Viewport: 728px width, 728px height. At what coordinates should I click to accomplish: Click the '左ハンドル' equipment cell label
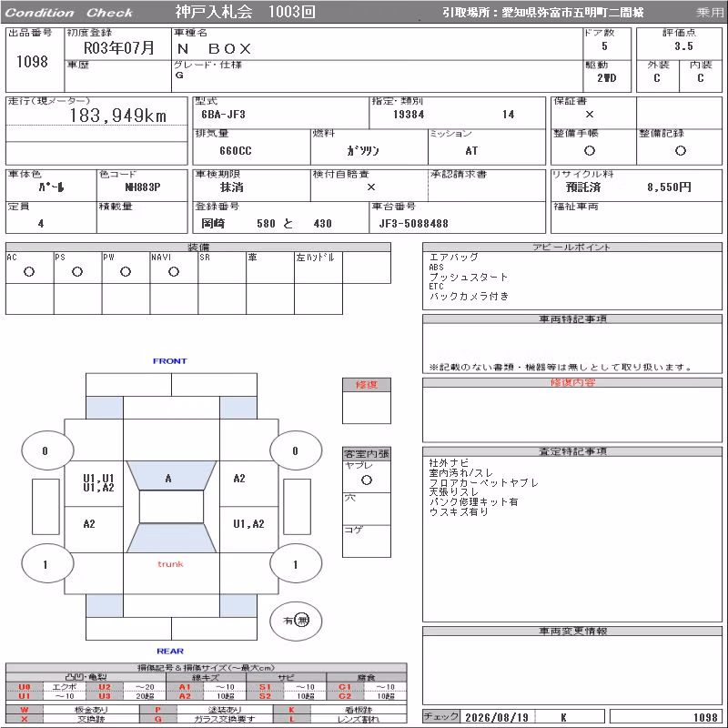click(315, 258)
